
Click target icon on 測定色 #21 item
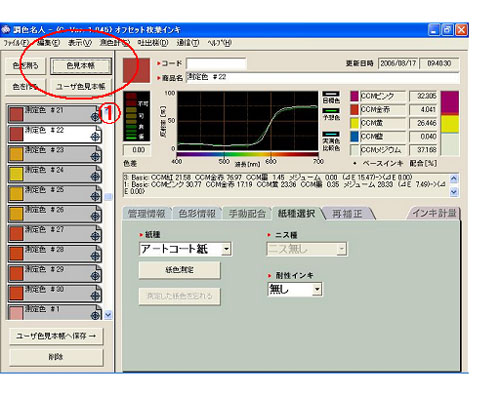(95, 116)
